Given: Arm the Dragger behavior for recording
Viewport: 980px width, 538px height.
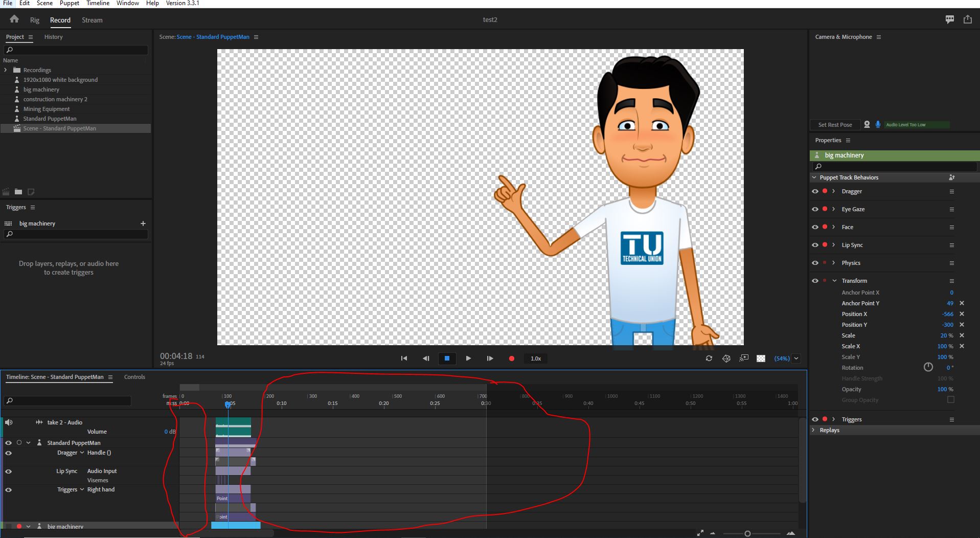Looking at the screenshot, I should point(824,191).
